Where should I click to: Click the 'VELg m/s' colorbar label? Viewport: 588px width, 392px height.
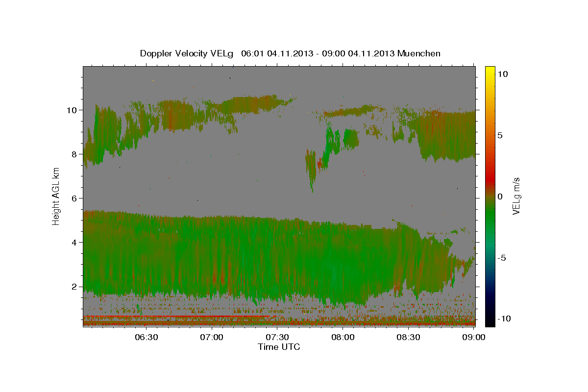[516, 196]
